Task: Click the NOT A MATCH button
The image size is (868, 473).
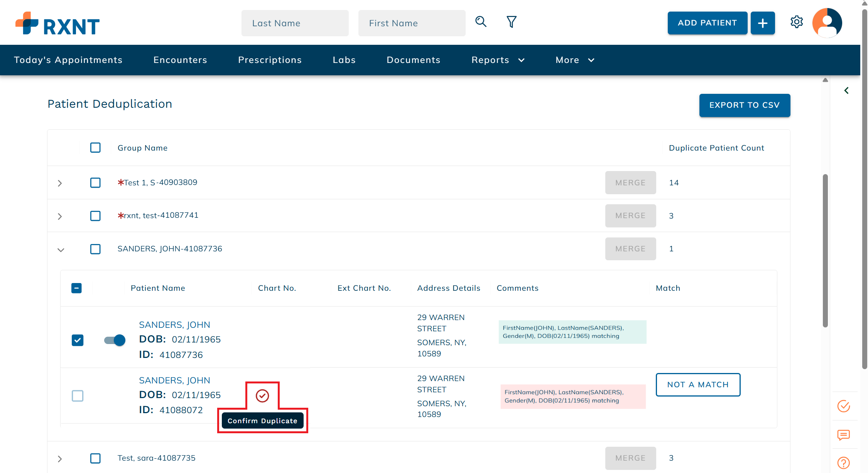Action: tap(698, 385)
